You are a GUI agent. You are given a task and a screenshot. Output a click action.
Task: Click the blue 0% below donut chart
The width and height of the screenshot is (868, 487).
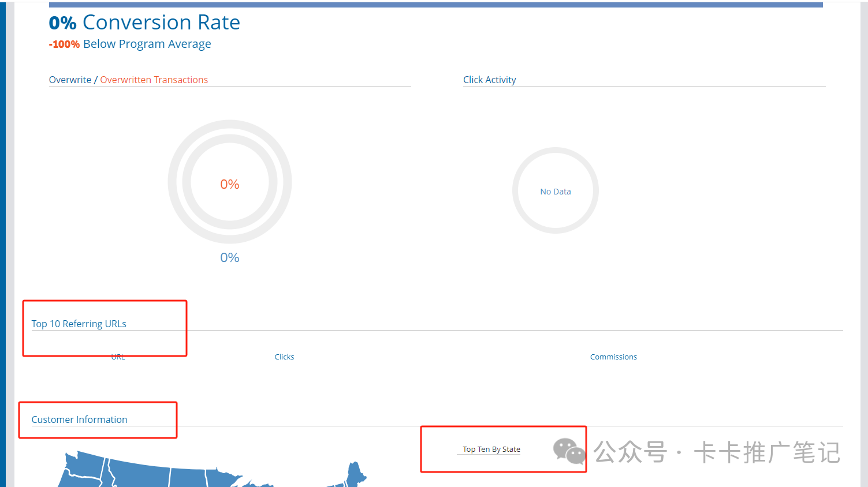tap(230, 257)
